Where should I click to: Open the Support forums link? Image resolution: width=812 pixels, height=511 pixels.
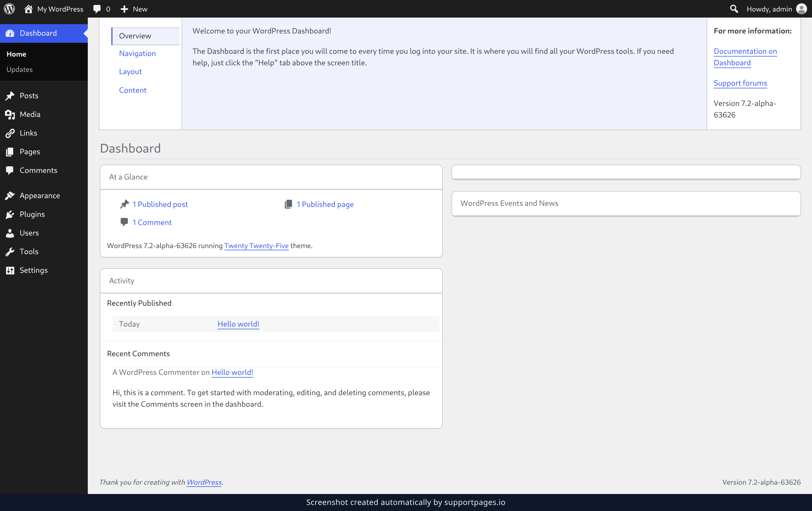(740, 83)
